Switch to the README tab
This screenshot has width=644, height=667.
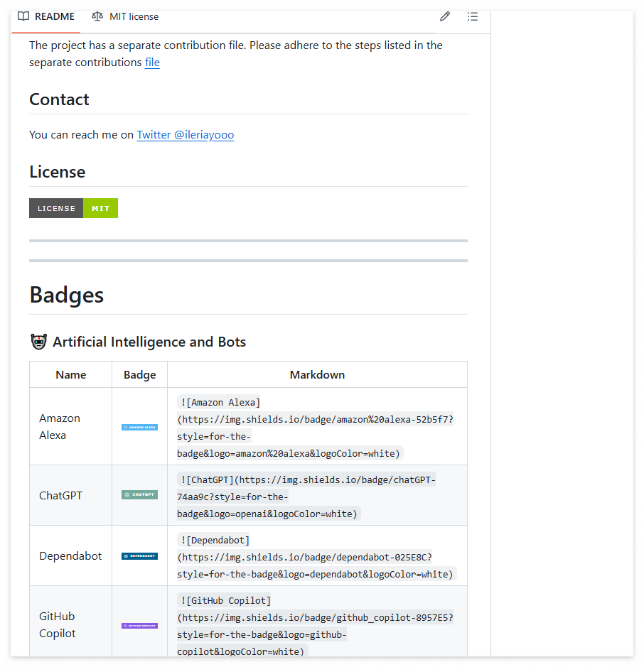[x=46, y=16]
